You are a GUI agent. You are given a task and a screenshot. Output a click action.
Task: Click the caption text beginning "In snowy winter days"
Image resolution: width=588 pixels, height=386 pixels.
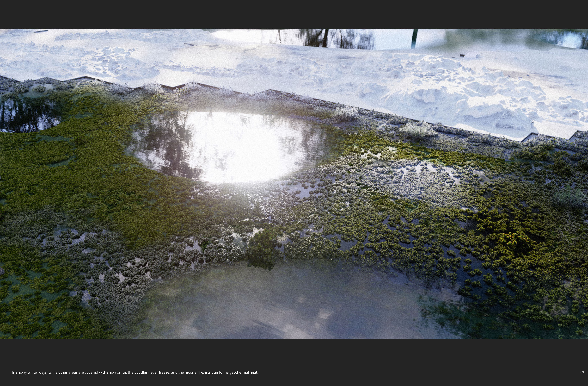pyautogui.click(x=135, y=372)
